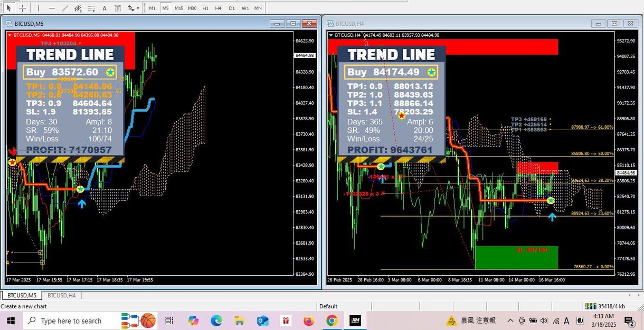Minimize the BTCUSD,H4 chart window
Viewport: 644px width, 330px height.
[598, 24]
